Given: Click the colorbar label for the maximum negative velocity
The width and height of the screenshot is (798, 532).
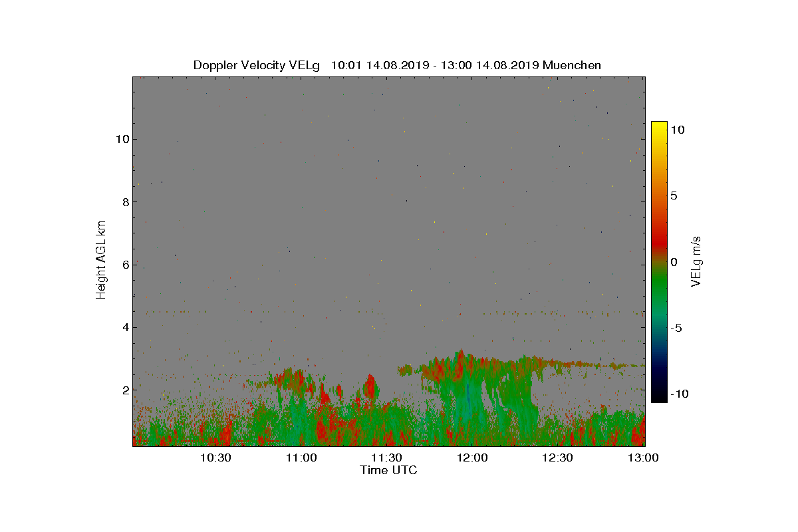Looking at the screenshot, I should (678, 394).
